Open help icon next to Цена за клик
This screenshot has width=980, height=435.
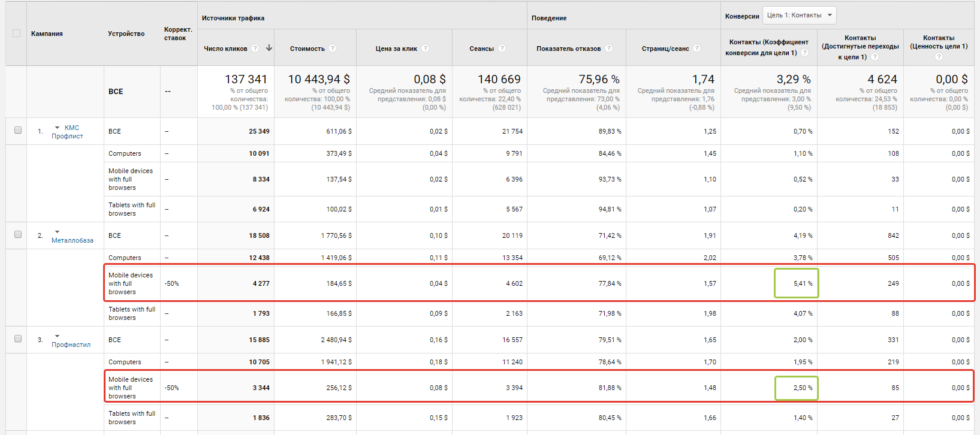[425, 49]
